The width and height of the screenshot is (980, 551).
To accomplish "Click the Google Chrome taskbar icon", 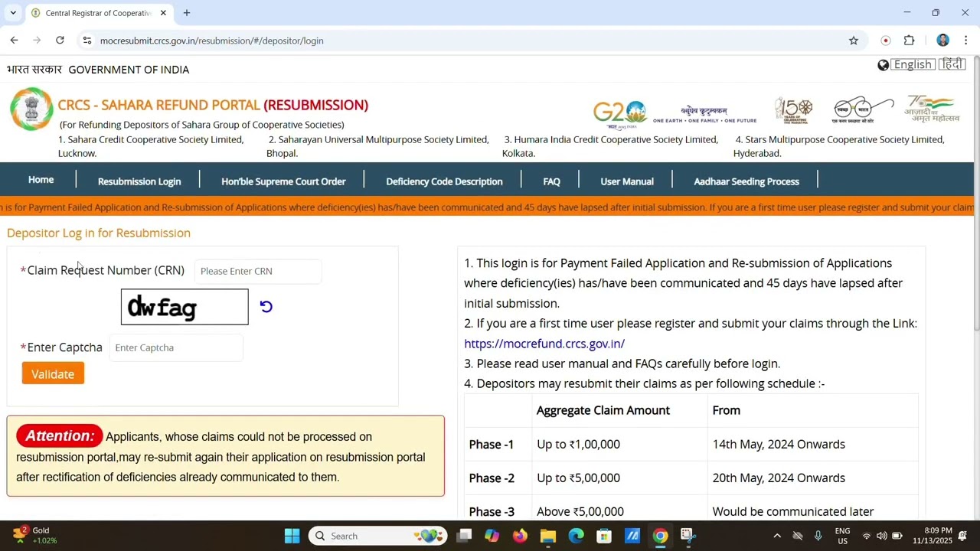I will 660,536.
